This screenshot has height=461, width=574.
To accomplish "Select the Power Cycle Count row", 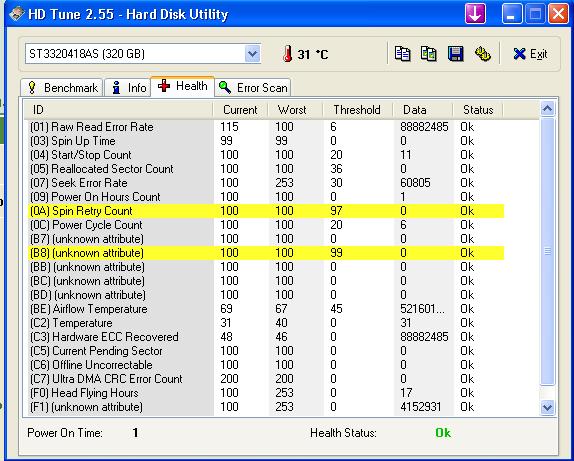I will pyautogui.click(x=266, y=225).
